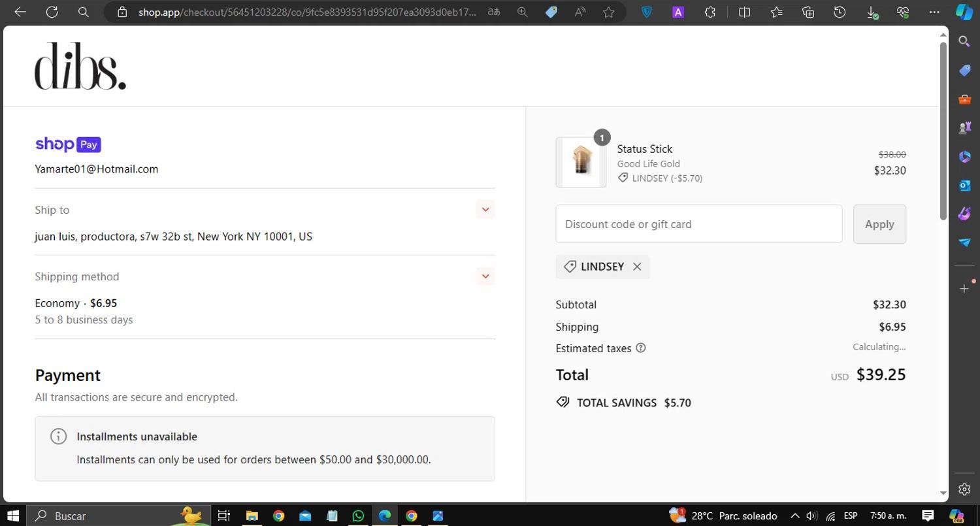Open sidebar settings gear
The width and height of the screenshot is (980, 526).
click(964, 489)
